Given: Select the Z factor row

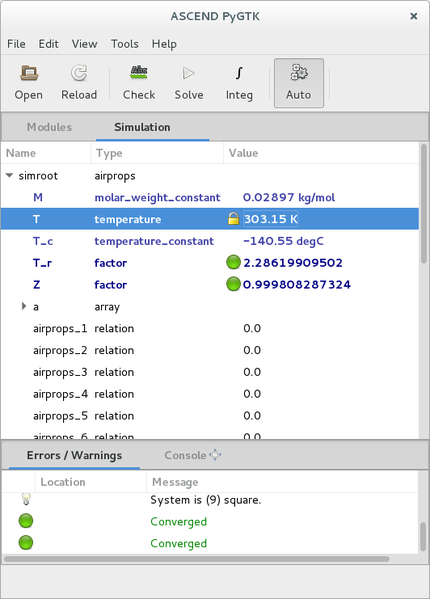Looking at the screenshot, I should pyautogui.click(x=210, y=285).
